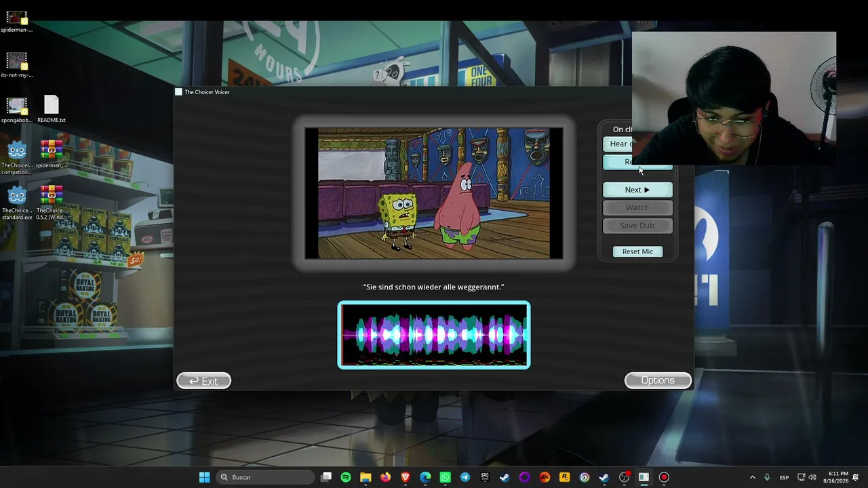Image resolution: width=868 pixels, height=488 pixels.
Task: Open the taskbar clock and date
Action: click(x=837, y=477)
